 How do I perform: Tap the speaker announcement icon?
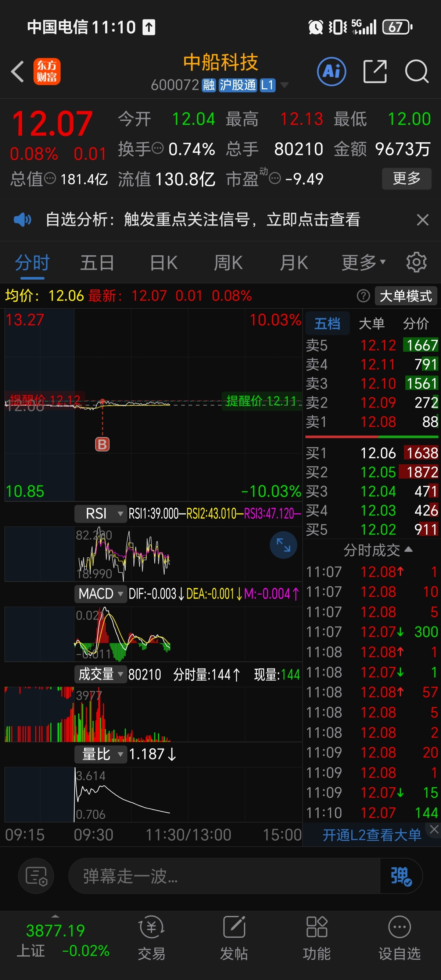22,220
